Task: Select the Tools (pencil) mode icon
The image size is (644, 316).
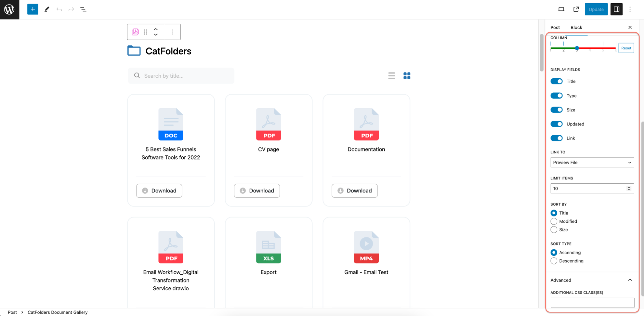Action: click(x=46, y=9)
